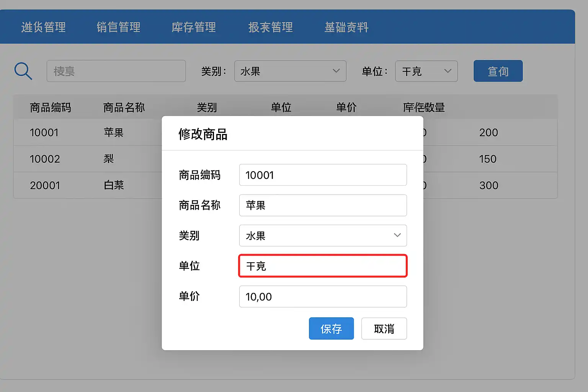588x392 pixels.
Task: Click the 查询 button
Action: 498,71
